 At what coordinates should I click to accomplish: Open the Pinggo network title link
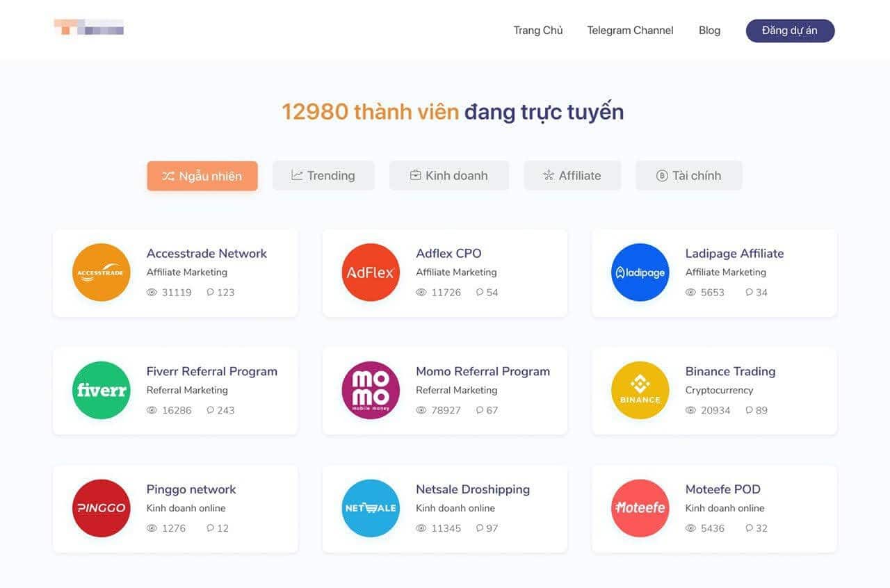coord(191,489)
